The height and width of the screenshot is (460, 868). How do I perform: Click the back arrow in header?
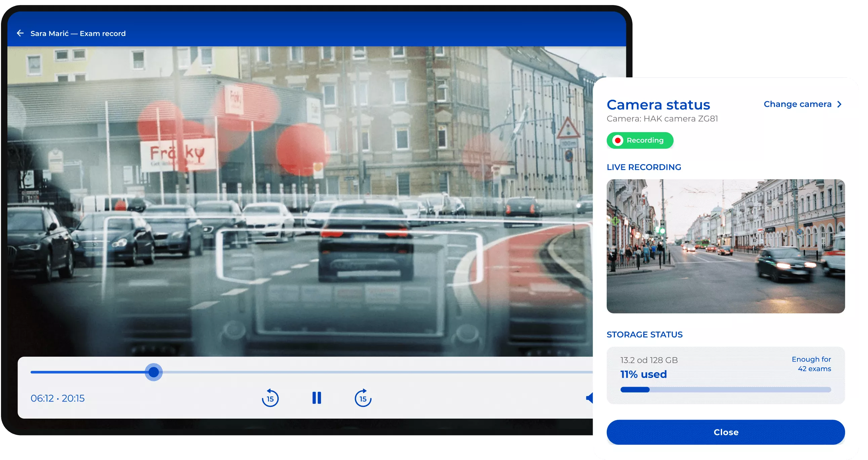pos(20,33)
